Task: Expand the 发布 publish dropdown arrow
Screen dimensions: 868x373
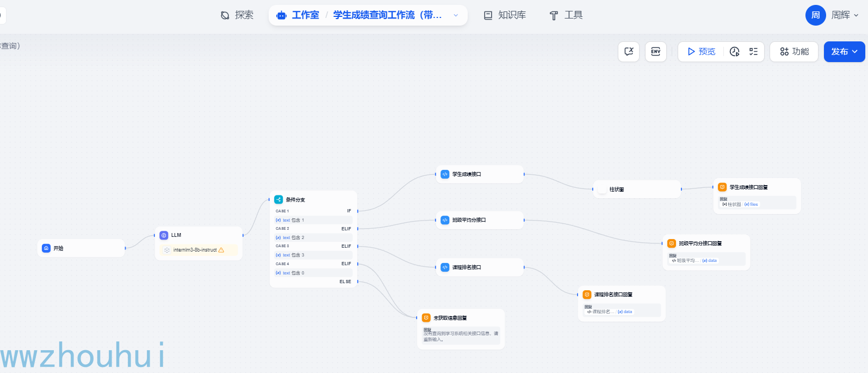Action: pos(855,52)
